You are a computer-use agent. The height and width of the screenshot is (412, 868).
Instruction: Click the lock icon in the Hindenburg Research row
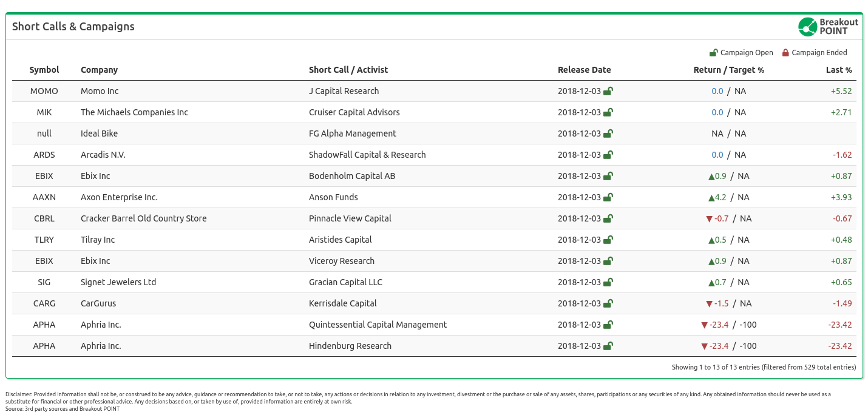608,346
